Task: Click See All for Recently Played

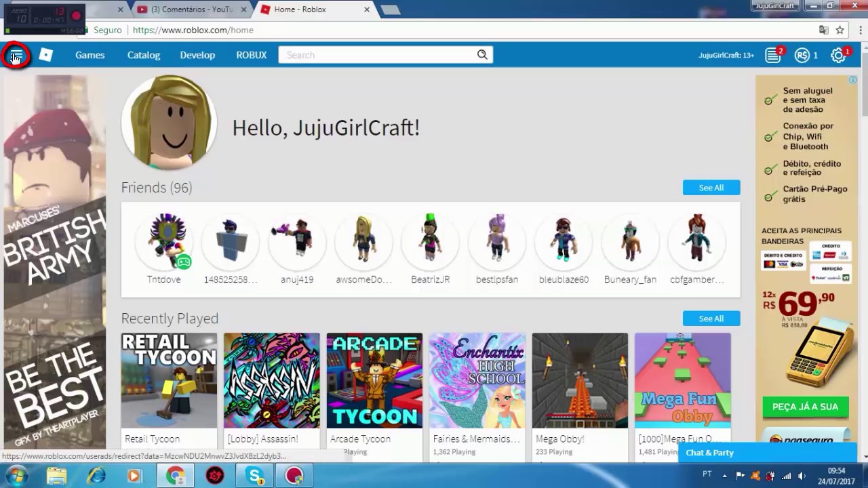Action: coord(711,319)
